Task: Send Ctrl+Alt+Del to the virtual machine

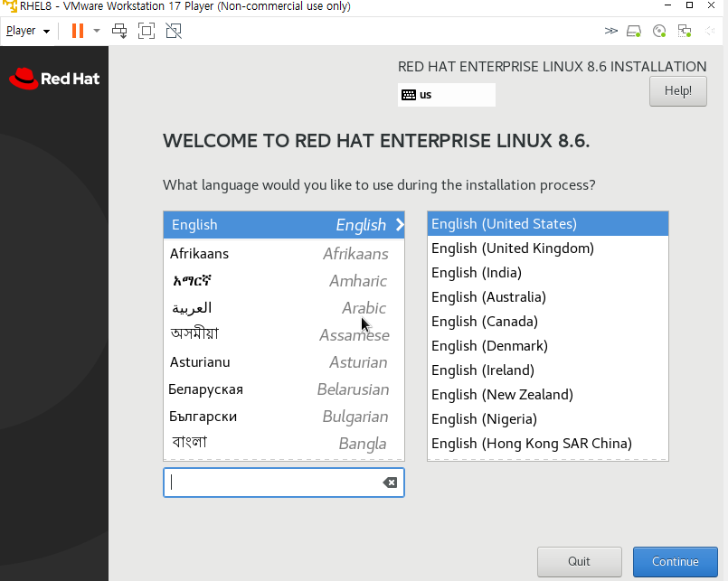Action: [119, 31]
